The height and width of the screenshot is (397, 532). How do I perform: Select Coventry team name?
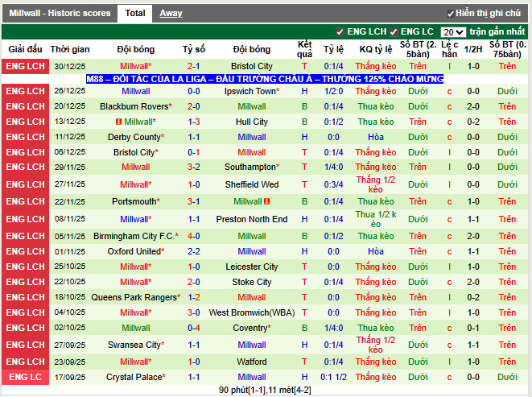pyautogui.click(x=252, y=328)
